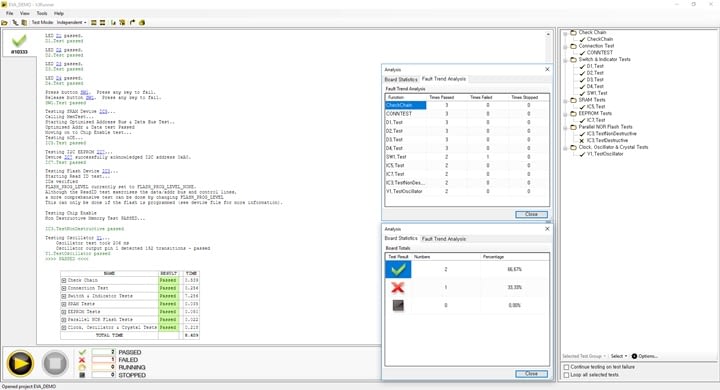Screen dimensions: 720x390
Task: Select IC3.TestNonDestructive in the tree
Action: 612,134
